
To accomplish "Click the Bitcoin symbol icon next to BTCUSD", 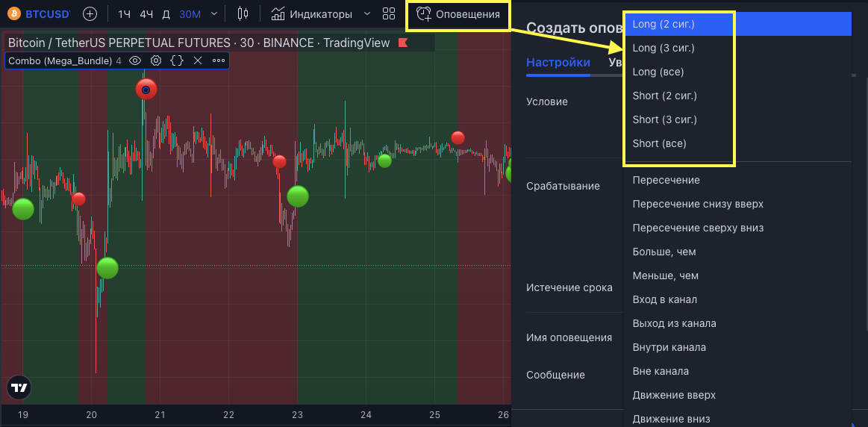I will click(x=14, y=14).
